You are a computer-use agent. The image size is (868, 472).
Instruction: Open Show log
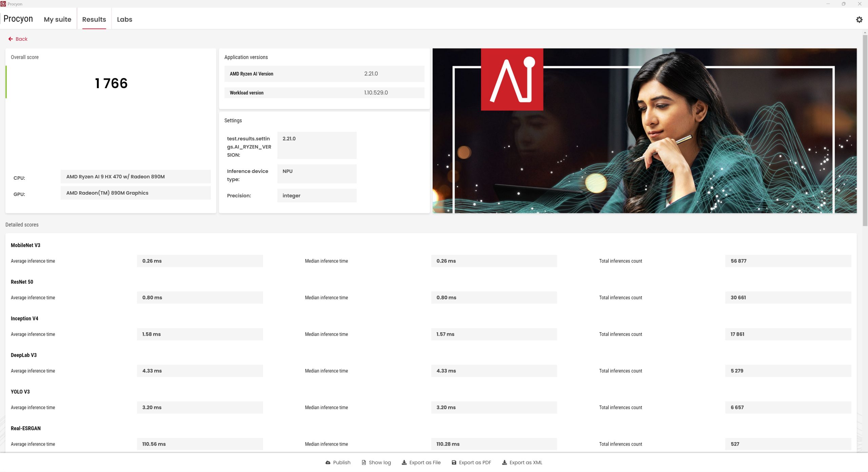(x=380, y=463)
